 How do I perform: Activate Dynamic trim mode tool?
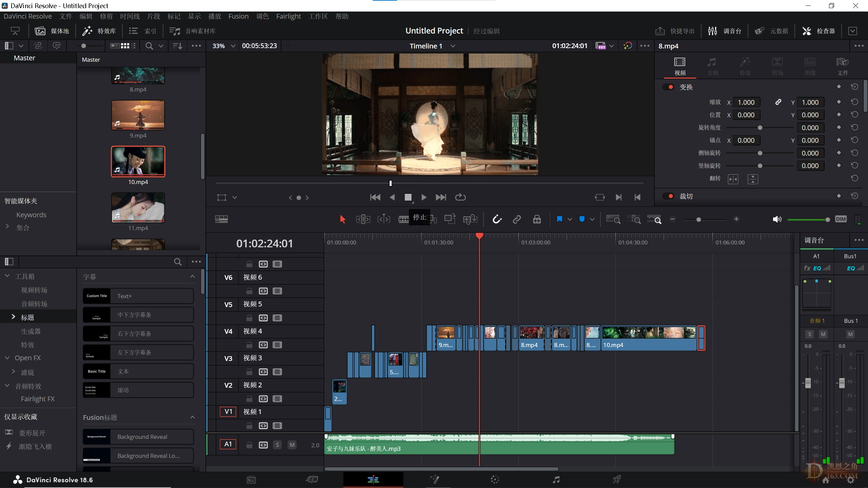point(384,219)
